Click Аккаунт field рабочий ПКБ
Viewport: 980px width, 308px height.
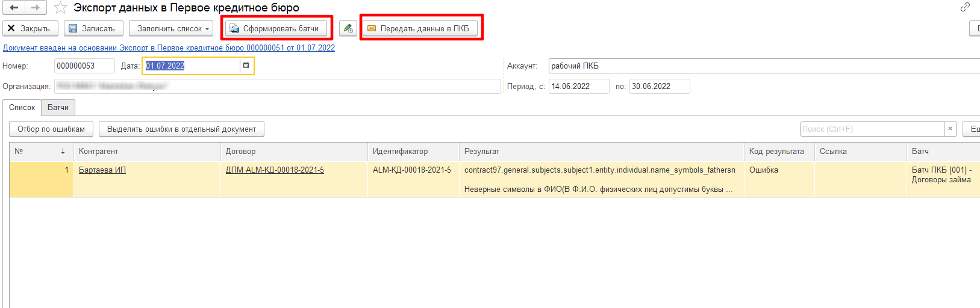pos(764,66)
